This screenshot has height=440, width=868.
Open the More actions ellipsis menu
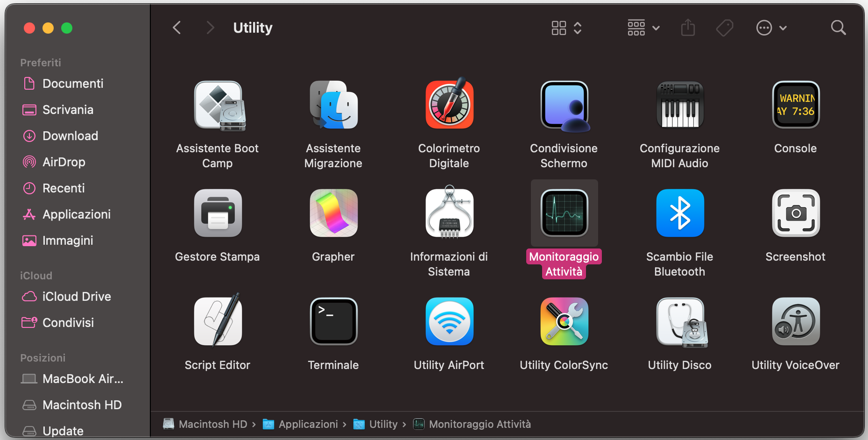pos(771,28)
